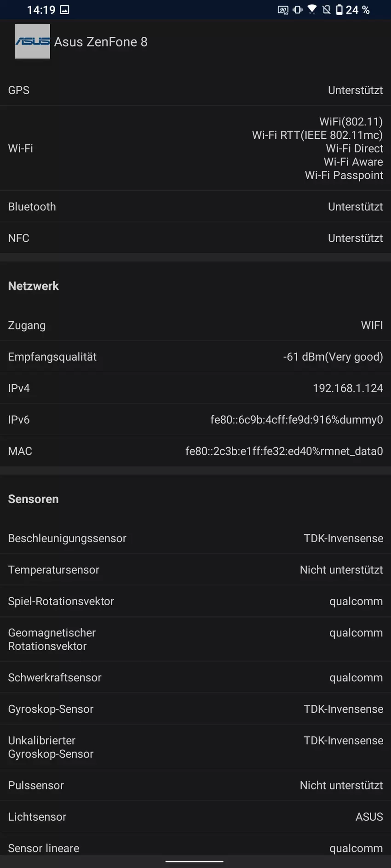Tap the vibrate mode status icon
Viewport: 391px width, 868px height.
click(x=298, y=10)
